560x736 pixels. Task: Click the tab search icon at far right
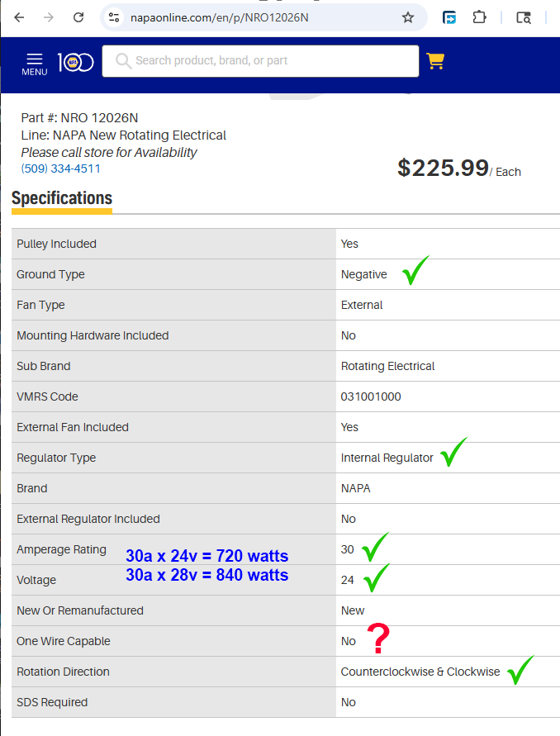point(524,17)
